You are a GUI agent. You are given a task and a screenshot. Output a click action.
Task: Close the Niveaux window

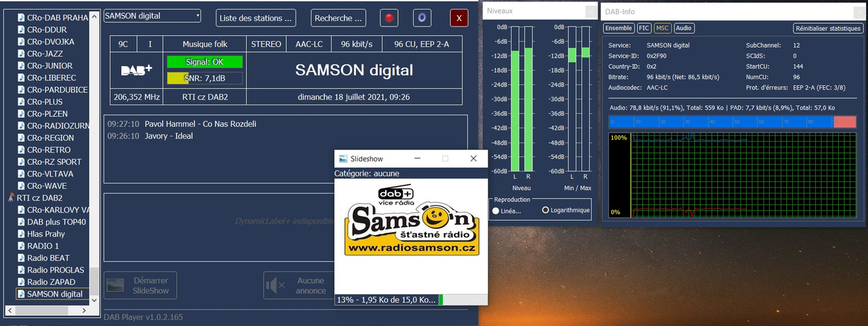click(x=591, y=11)
